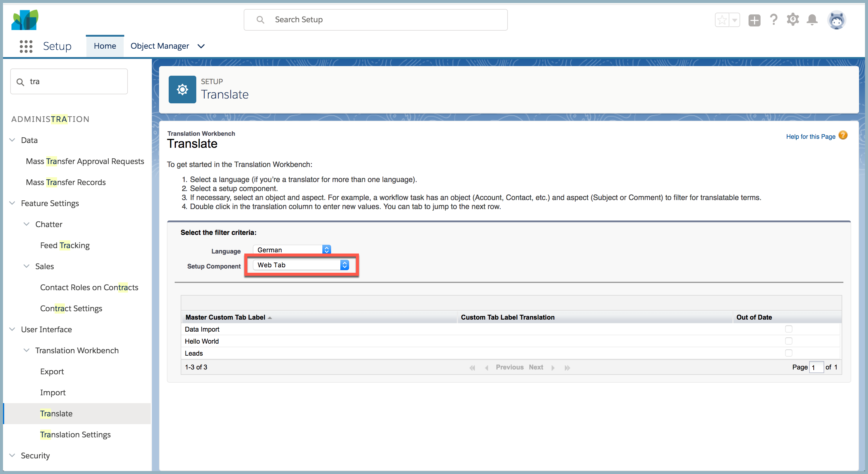Click the user profile avatar icon
868x474 pixels.
(837, 20)
